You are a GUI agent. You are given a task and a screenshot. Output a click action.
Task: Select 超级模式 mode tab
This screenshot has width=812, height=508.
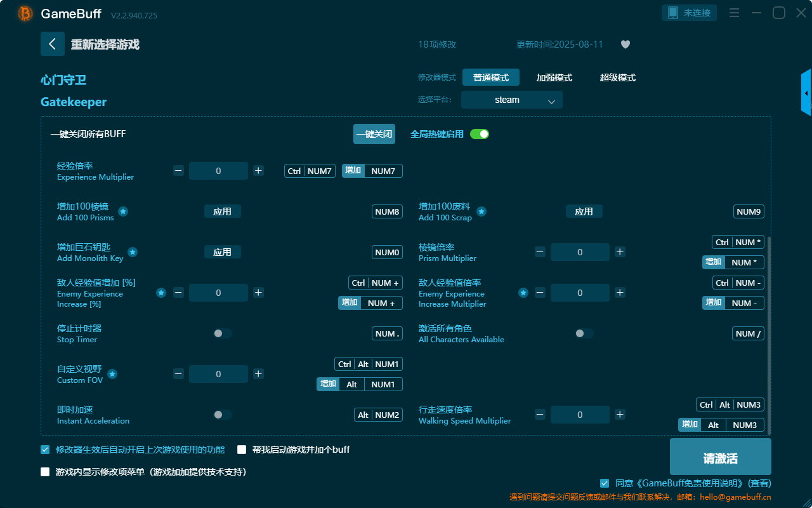click(x=618, y=77)
